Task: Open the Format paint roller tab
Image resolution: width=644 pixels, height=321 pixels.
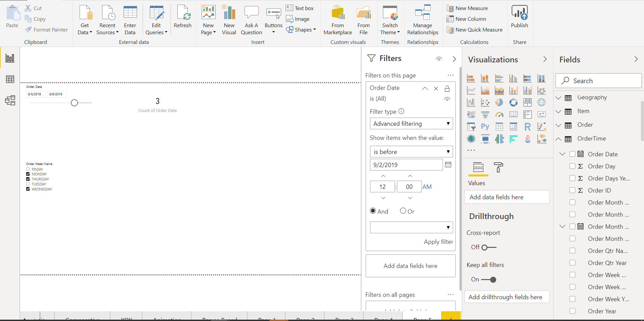Action: (x=498, y=167)
